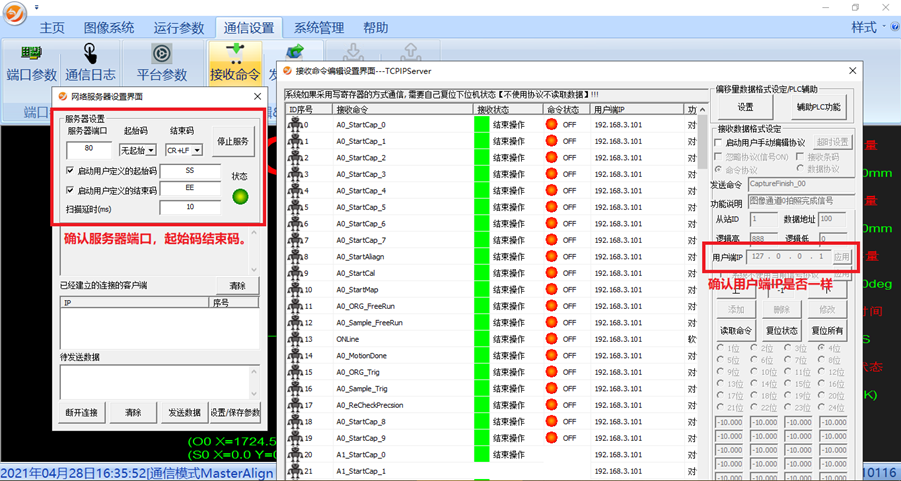
Task: Enable 启动用户手动编辑协议 checkbox
Action: [718, 142]
